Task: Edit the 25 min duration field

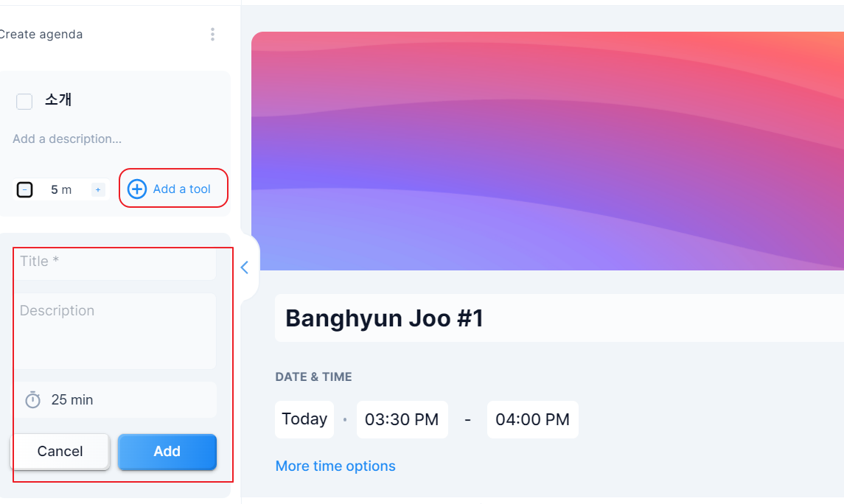Action: point(115,399)
